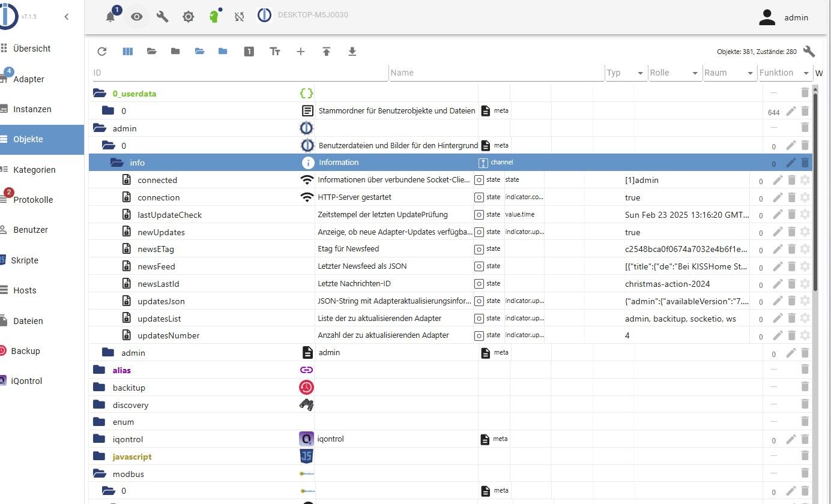Image resolution: width=831 pixels, height=504 pixels.
Task: Select the updatesNumber state row
Action: (451, 335)
